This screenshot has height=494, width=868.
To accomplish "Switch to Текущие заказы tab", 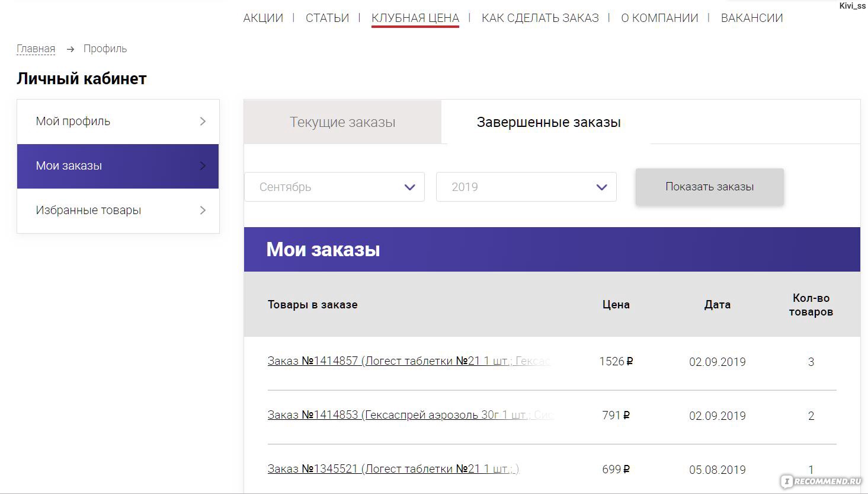I will coord(342,122).
